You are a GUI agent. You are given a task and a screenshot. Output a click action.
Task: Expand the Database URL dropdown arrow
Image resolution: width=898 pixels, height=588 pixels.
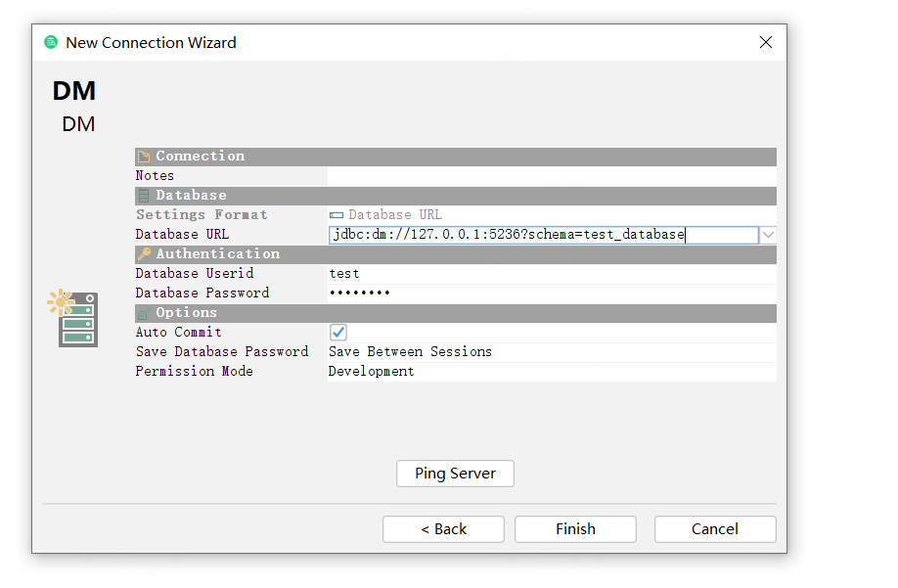pyautogui.click(x=768, y=235)
